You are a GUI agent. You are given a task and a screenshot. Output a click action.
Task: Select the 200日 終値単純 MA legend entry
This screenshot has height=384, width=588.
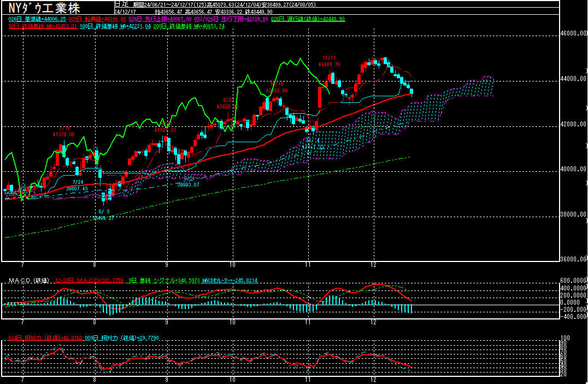(189, 26)
